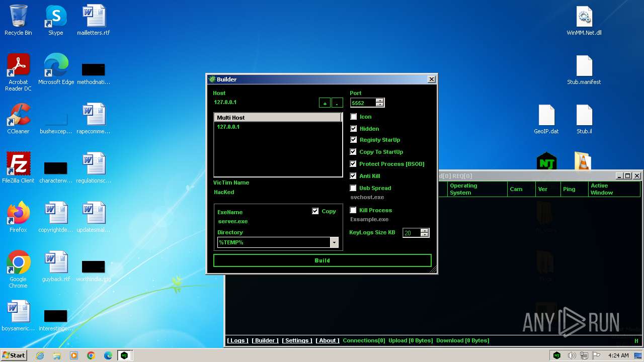Click the taskbar clock showing 4:24 AM
Screen dimensions: 644x362
click(x=618, y=355)
